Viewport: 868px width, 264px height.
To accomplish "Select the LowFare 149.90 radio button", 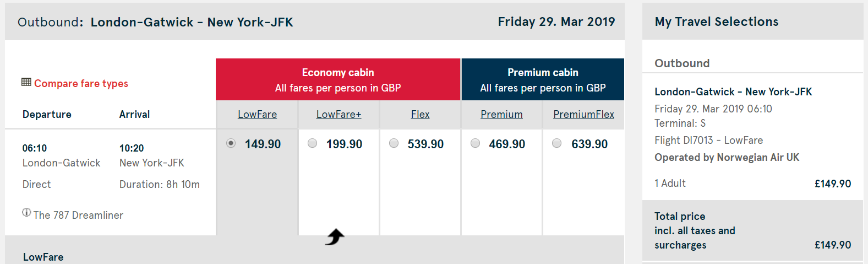I will coord(231,143).
